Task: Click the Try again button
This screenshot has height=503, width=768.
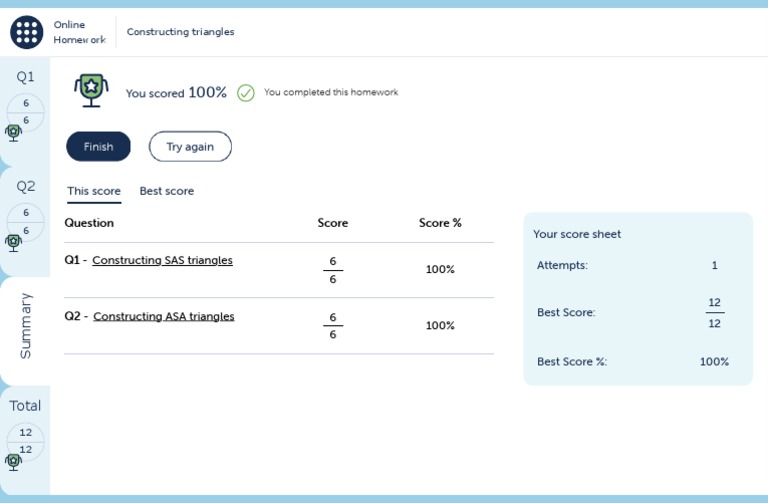Action: pyautogui.click(x=190, y=146)
